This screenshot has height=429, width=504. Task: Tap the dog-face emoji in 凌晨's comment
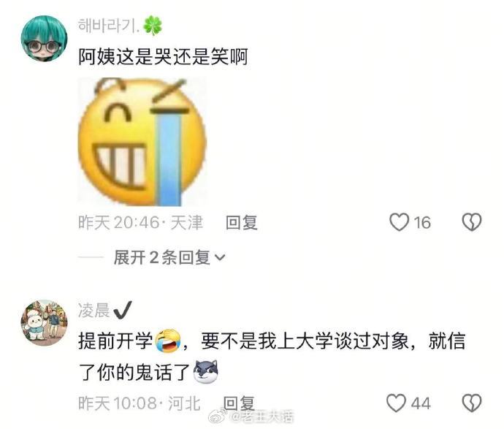pyautogui.click(x=206, y=372)
